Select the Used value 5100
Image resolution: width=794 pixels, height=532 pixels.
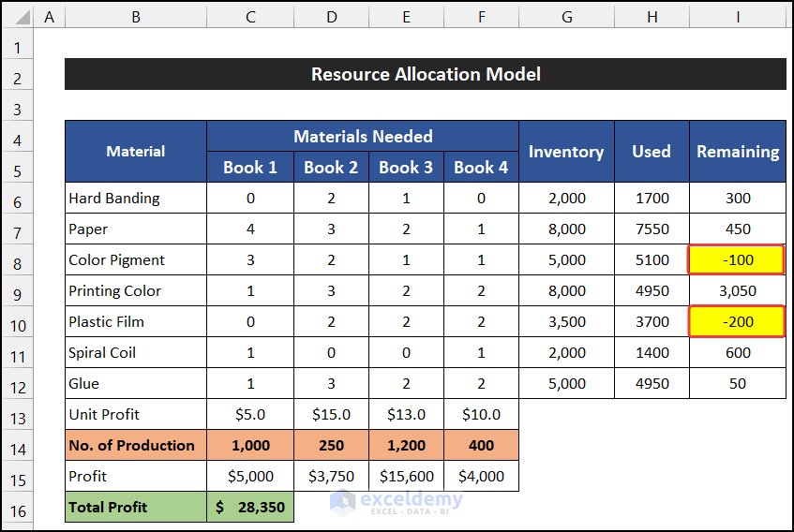click(652, 259)
